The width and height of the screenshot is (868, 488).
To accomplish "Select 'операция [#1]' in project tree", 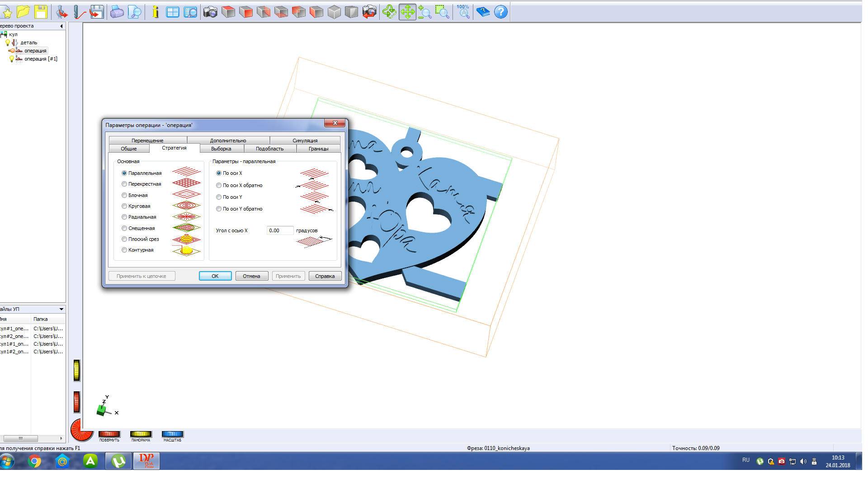I will coord(41,59).
